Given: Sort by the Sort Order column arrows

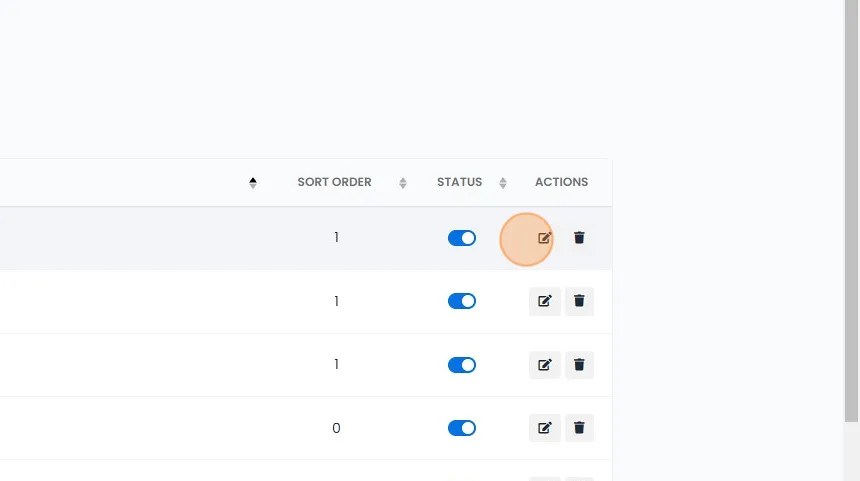Looking at the screenshot, I should point(403,183).
